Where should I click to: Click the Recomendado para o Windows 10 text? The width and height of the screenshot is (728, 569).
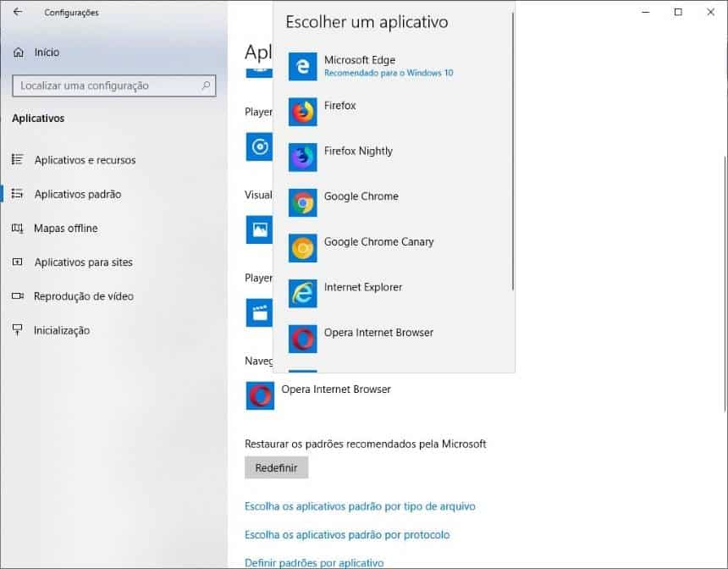(x=389, y=73)
